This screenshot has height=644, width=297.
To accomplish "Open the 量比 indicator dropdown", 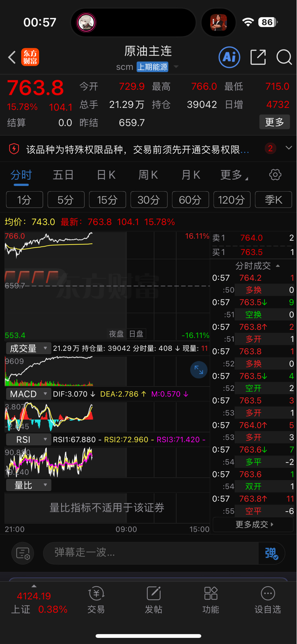I will coord(29,485).
